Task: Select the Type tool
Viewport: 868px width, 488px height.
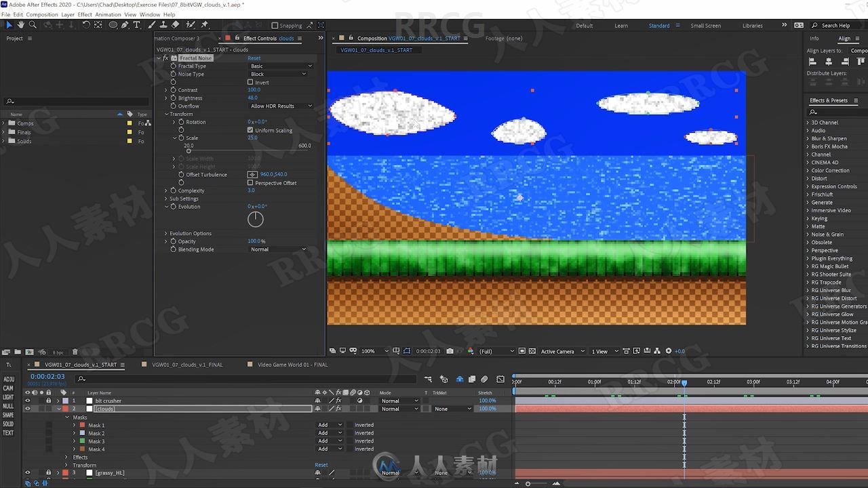Action: pos(137,25)
